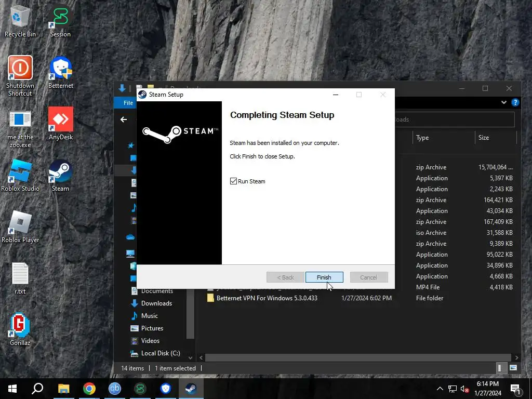Select the MP4 File type cell
Image resolution: width=532 pixels, height=399 pixels.
[428, 287]
